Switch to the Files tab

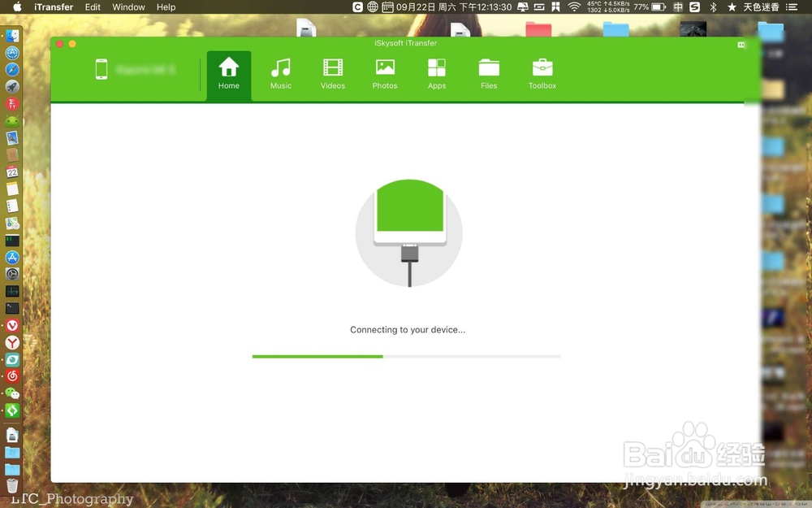pyautogui.click(x=489, y=75)
